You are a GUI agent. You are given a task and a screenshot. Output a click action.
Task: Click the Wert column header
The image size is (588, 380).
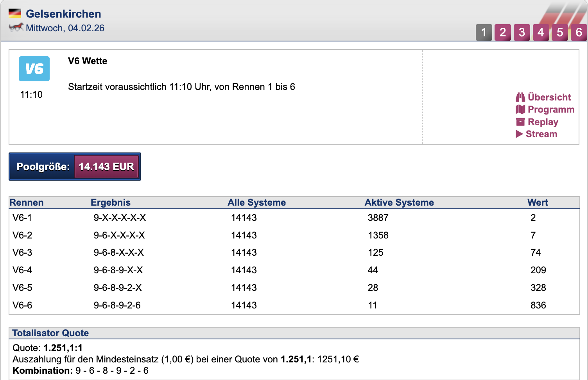click(537, 203)
